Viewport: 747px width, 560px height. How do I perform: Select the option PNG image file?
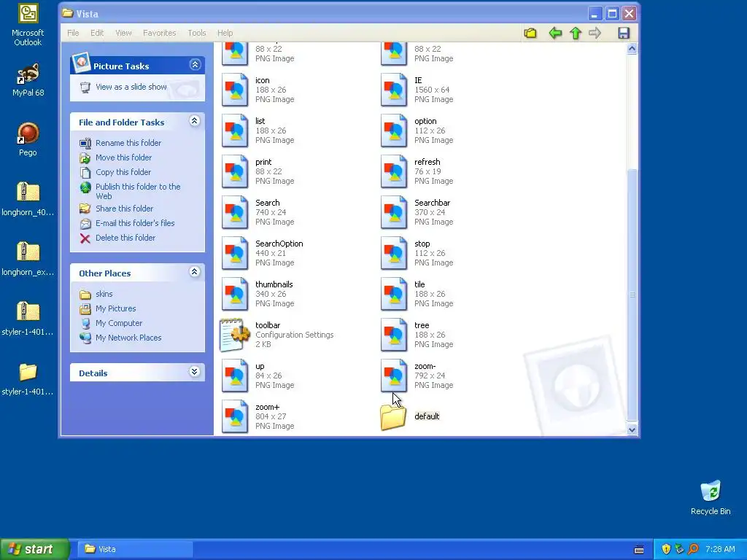[x=417, y=131]
